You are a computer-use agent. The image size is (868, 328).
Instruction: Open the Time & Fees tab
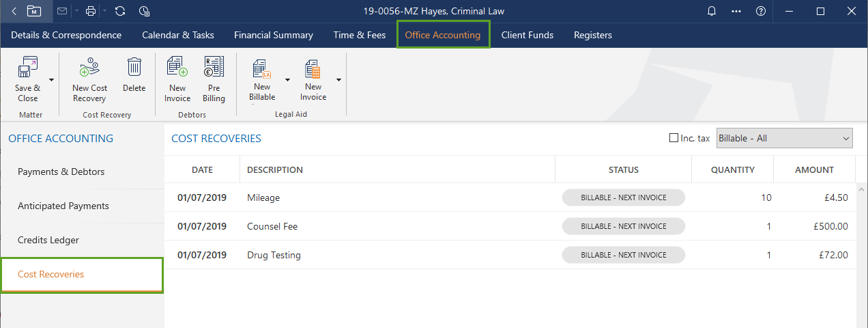(359, 35)
